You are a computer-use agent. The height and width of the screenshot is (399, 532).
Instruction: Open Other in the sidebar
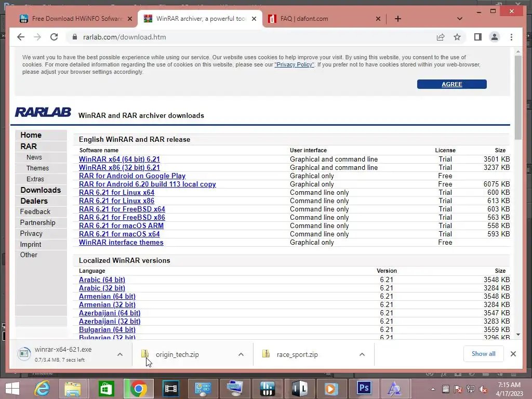29,255
